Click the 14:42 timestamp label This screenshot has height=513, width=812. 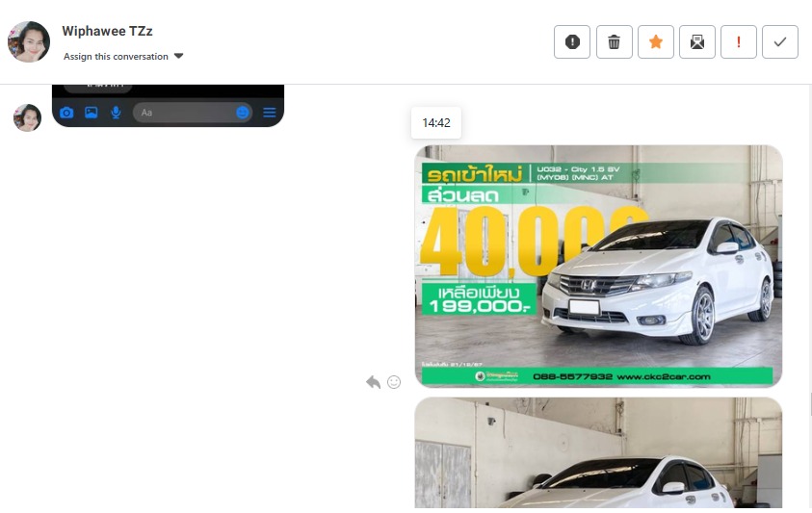(436, 122)
